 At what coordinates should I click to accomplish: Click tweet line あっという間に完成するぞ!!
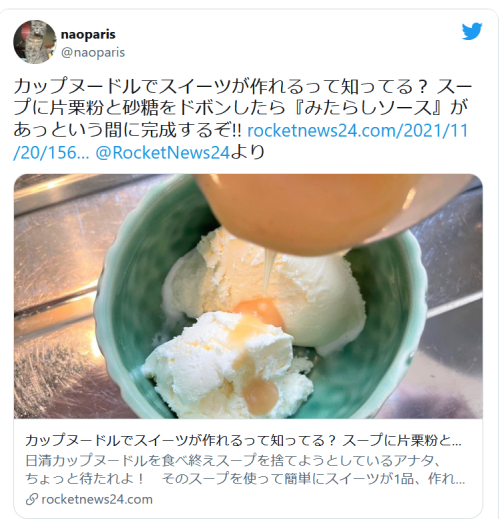[127, 131]
